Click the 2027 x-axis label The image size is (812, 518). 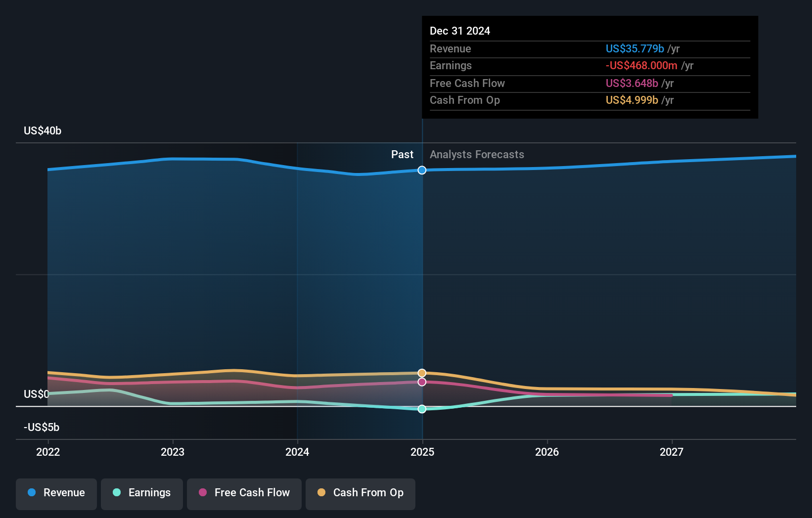tap(672, 452)
